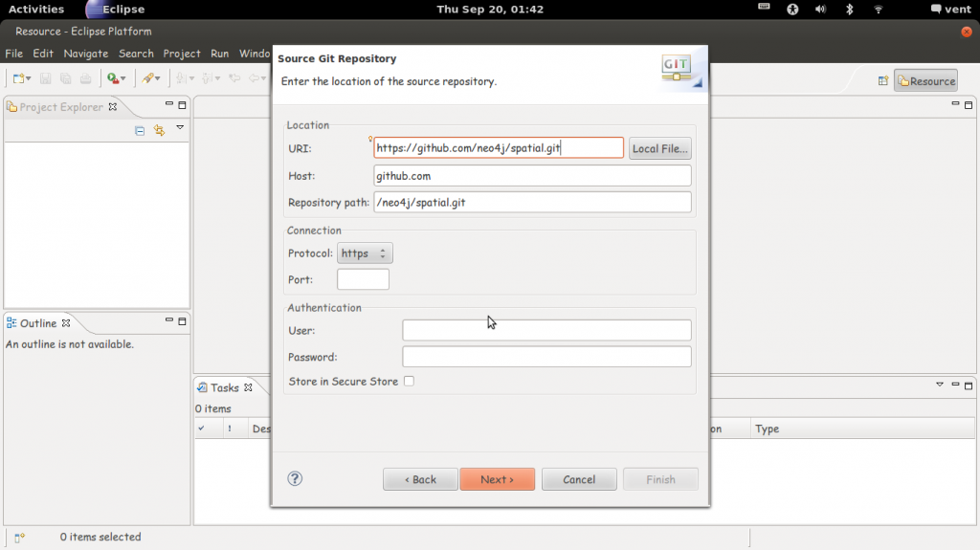Open the volume indicator in top bar

click(x=820, y=9)
